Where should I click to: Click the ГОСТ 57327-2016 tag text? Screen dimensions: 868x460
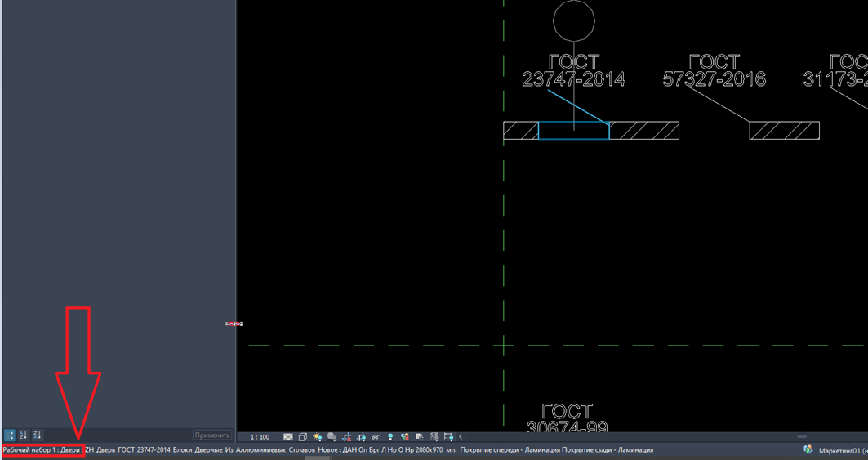tap(714, 70)
